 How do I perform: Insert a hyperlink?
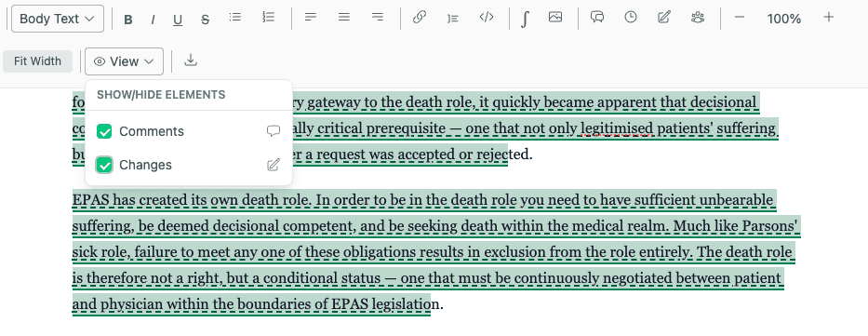(419, 17)
